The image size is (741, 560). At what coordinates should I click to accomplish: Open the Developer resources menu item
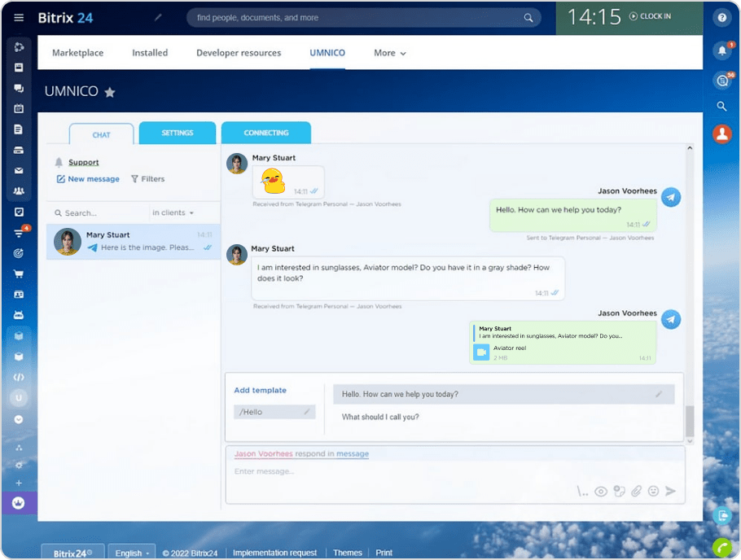coord(239,52)
